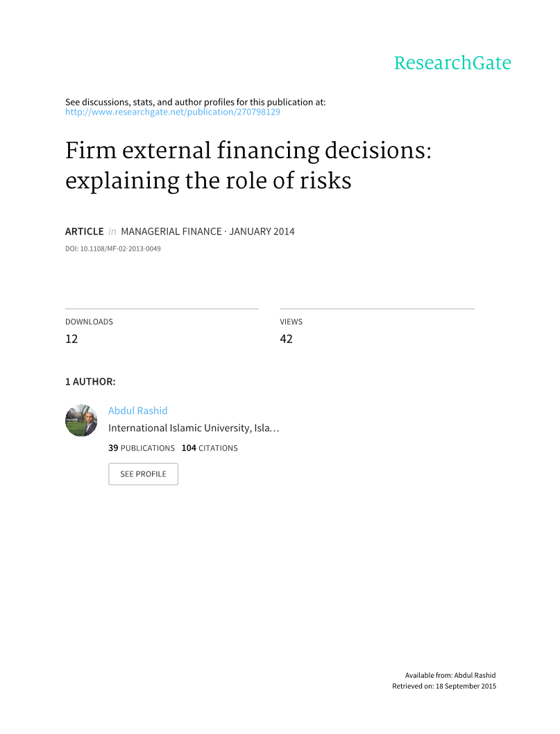Click the 'Retrieved on: 18 September 2015' text

pyautogui.click(x=444, y=686)
